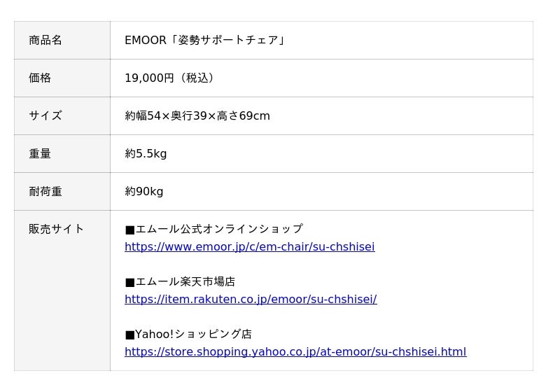The width and height of the screenshot is (560, 392).
Task: Click the エムール楽天市場店 heading
Action: (185, 281)
